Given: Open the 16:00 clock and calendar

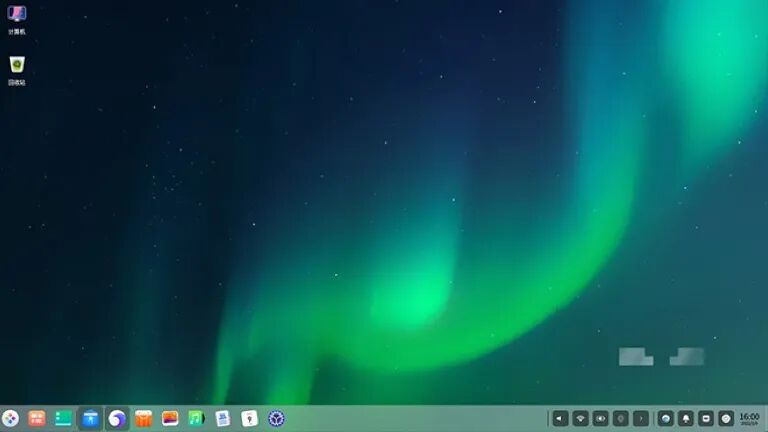Looking at the screenshot, I should pyautogui.click(x=749, y=418).
